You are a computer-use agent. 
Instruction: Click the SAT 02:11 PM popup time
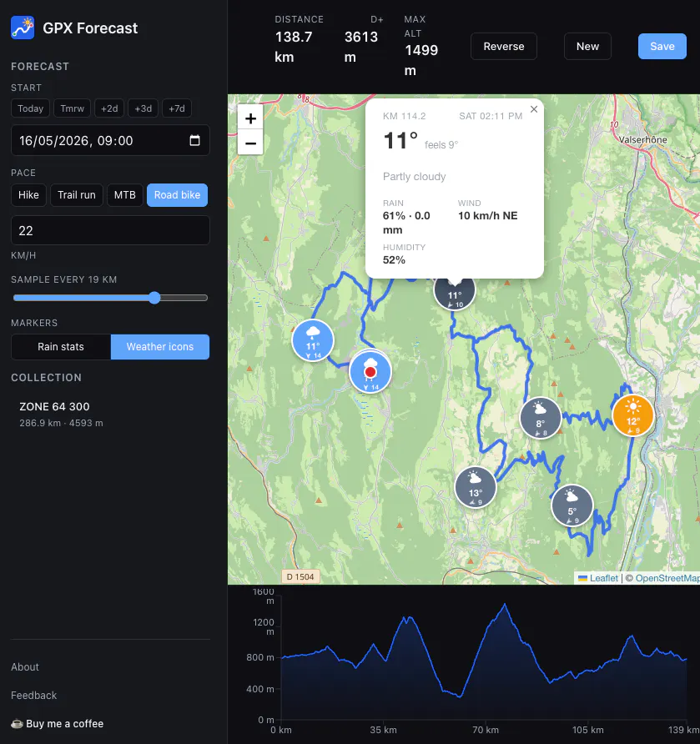[491, 116]
